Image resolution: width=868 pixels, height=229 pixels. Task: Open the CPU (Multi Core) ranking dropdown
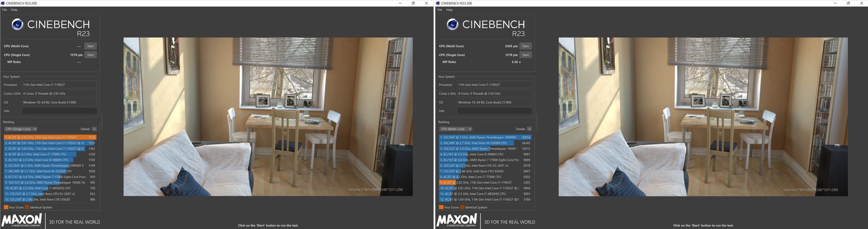(456, 129)
